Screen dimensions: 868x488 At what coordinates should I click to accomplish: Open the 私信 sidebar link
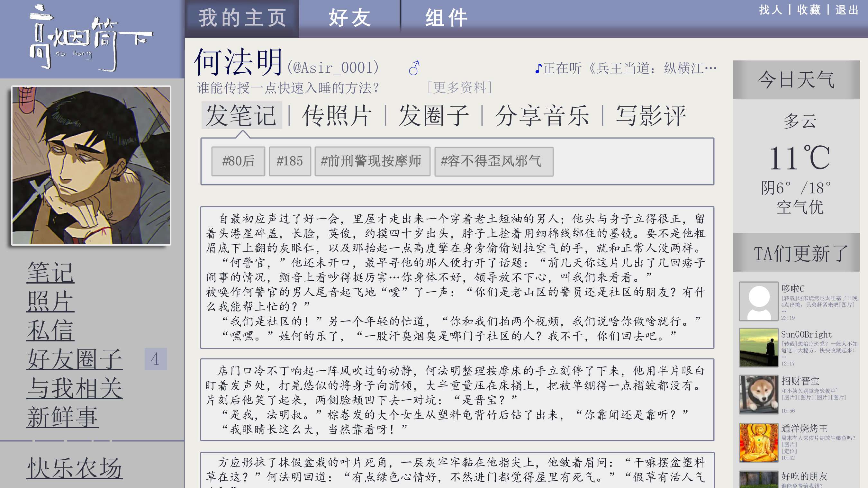50,330
